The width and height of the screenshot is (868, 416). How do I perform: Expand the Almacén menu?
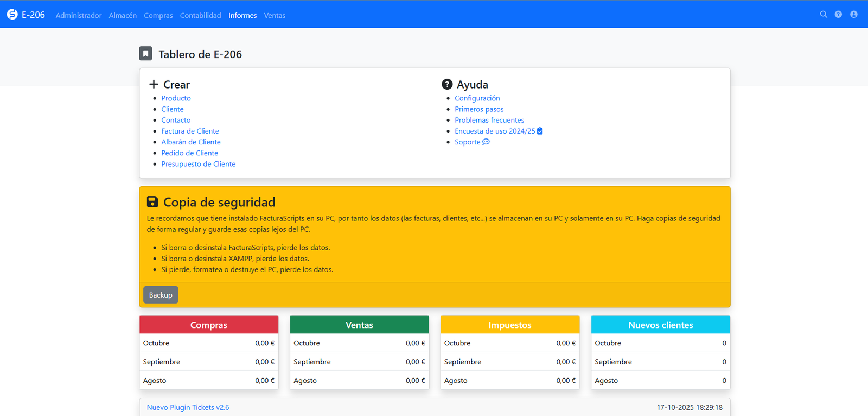pos(123,15)
